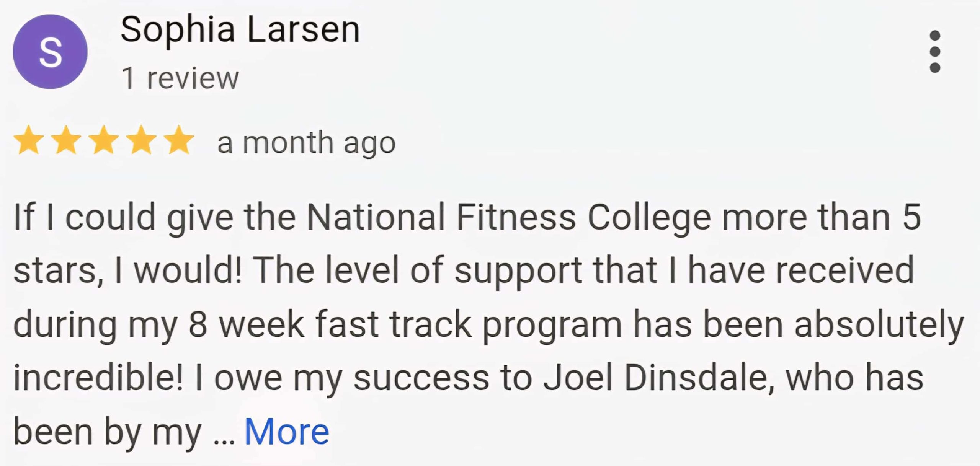Viewport: 980px width, 466px height.
Task: Click "National Fitness College" in the review
Action: [x=509, y=217]
